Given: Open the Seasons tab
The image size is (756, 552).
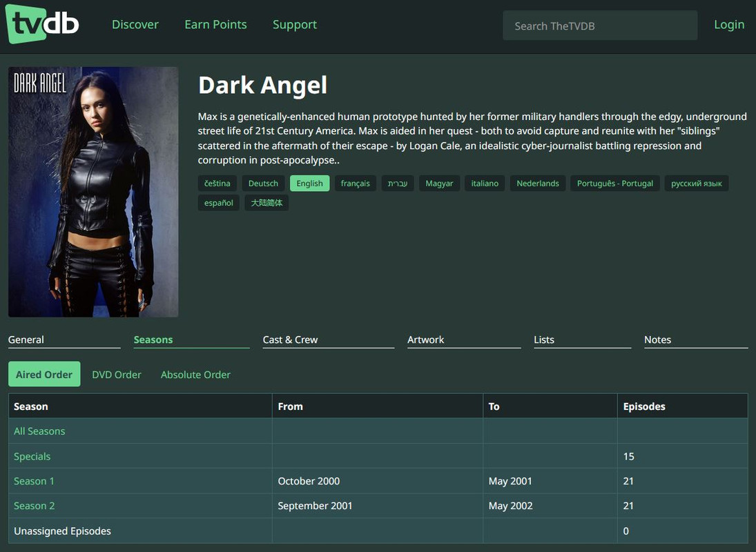Looking at the screenshot, I should (x=191, y=339).
